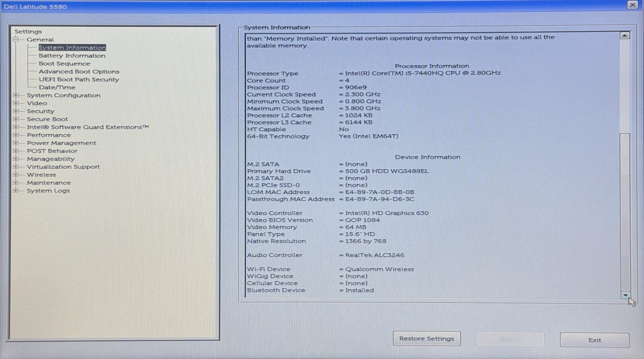Screen dimensions: 644x359
Task: Select the POST Behavior label
Action: pos(52,151)
